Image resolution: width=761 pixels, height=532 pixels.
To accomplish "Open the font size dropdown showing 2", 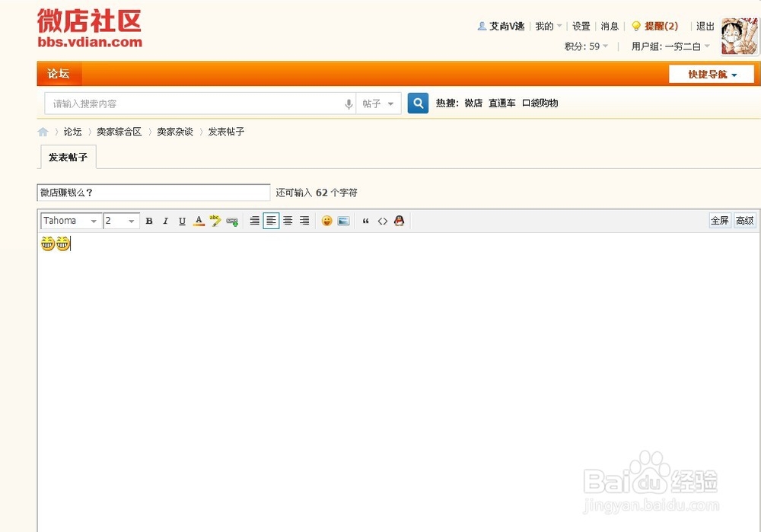I will pyautogui.click(x=121, y=221).
